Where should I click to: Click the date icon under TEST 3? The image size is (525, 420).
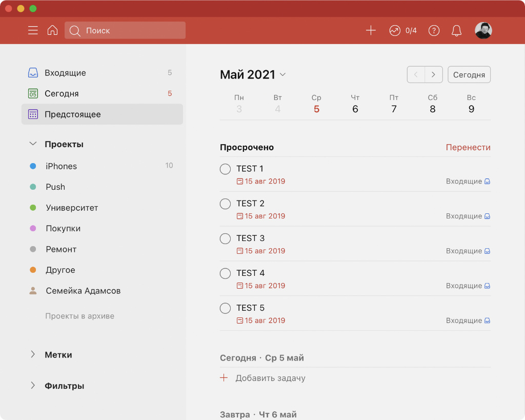(240, 251)
